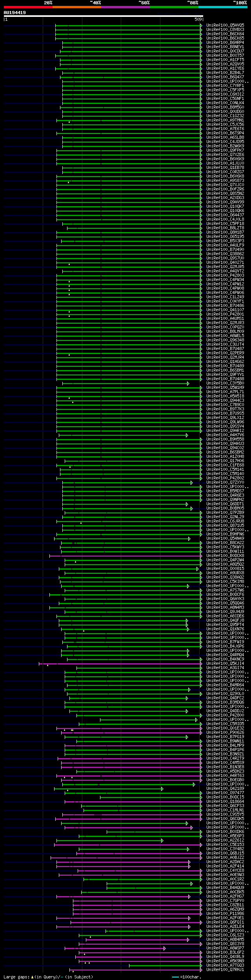Select the UniRef100_Q9JHU9 entry
This screenshot has height=980, width=251.
(225, 612)
